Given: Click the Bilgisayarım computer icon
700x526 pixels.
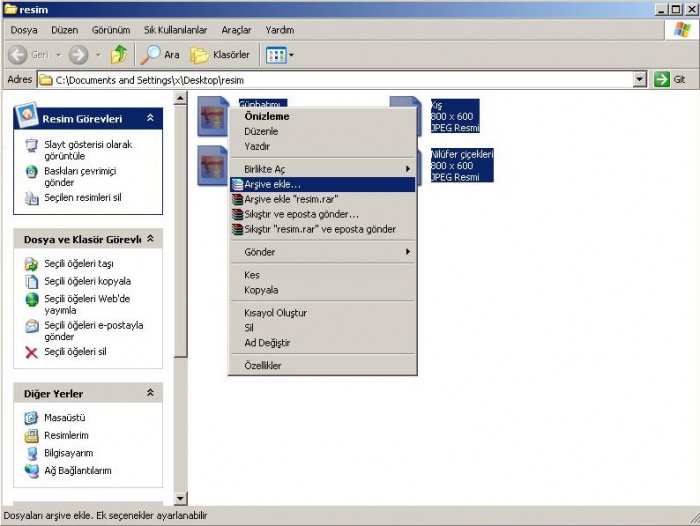Looking at the screenshot, I should [32, 453].
